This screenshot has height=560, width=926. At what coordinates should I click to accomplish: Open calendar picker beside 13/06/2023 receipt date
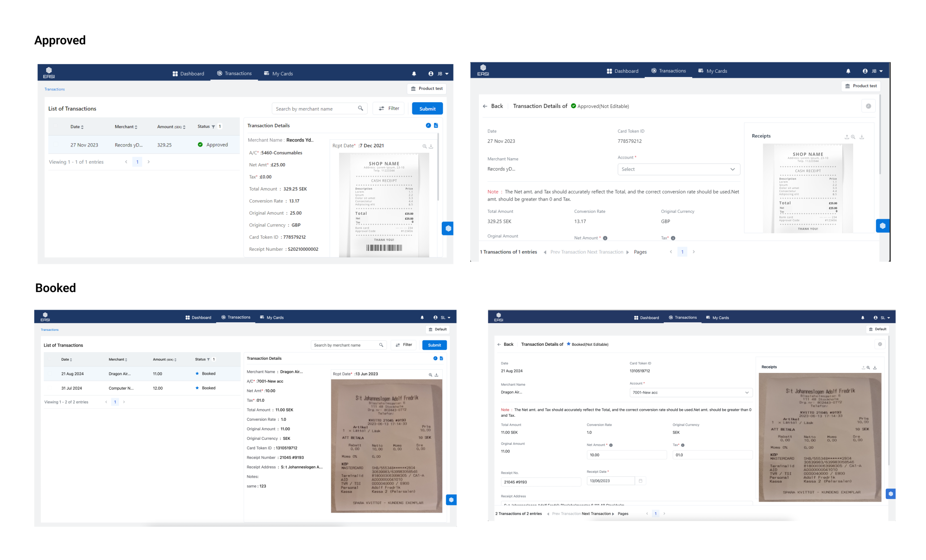coord(640,481)
